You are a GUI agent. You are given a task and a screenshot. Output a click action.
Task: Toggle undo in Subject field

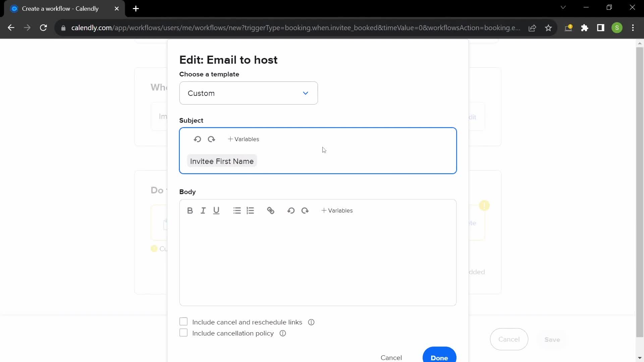click(x=197, y=139)
